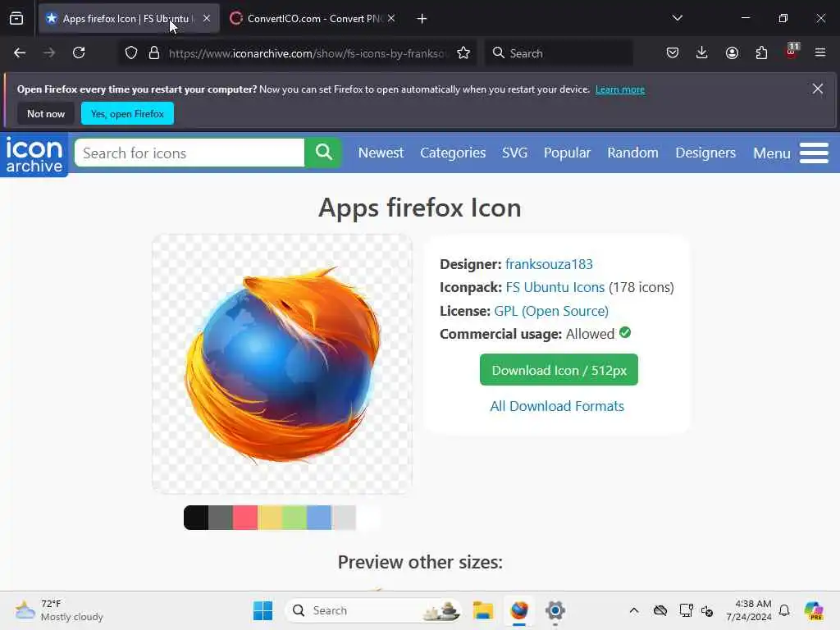The image size is (840, 630).
Task: Bookmark this page with the star icon
Action: pyautogui.click(x=463, y=53)
